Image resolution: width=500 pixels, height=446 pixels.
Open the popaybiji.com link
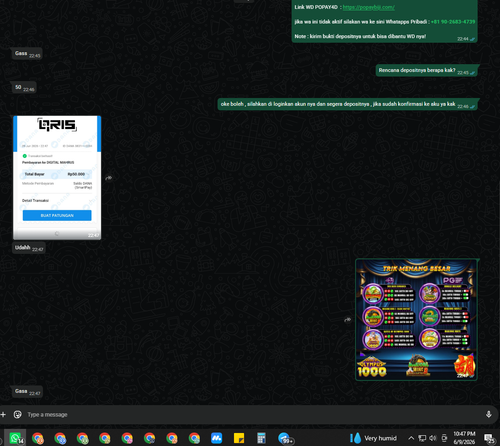[x=369, y=7]
